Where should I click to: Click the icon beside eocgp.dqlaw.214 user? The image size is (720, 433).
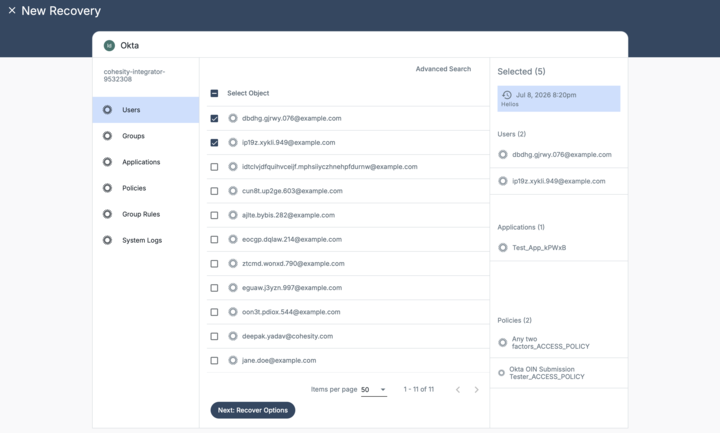point(233,239)
